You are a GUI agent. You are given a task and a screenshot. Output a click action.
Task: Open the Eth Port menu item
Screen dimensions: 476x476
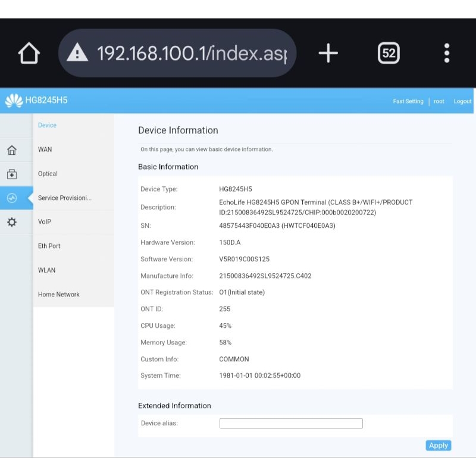pyautogui.click(x=49, y=246)
